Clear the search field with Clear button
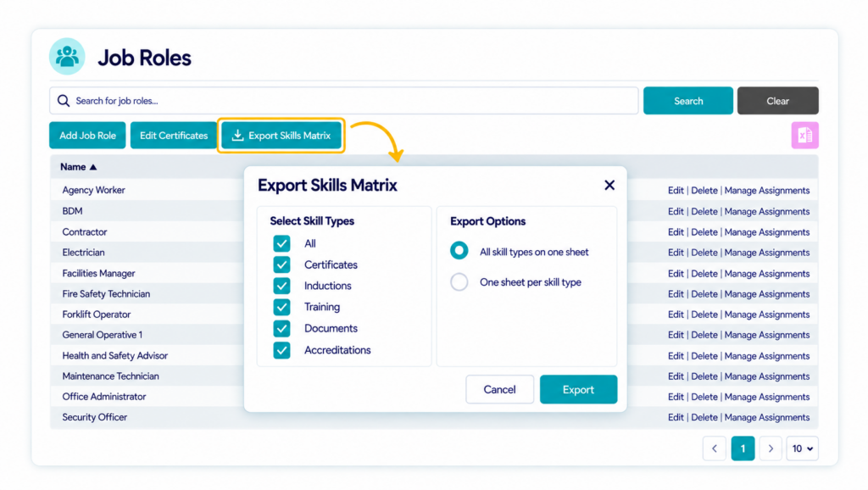 point(778,101)
